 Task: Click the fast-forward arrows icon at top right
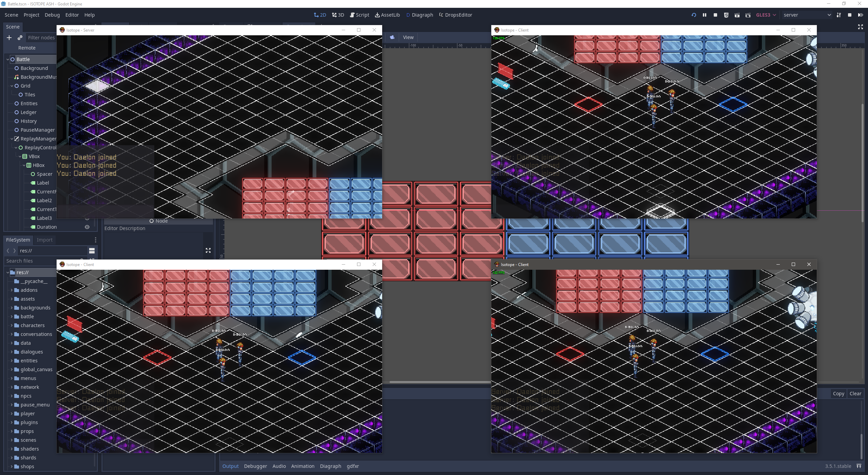click(x=861, y=15)
